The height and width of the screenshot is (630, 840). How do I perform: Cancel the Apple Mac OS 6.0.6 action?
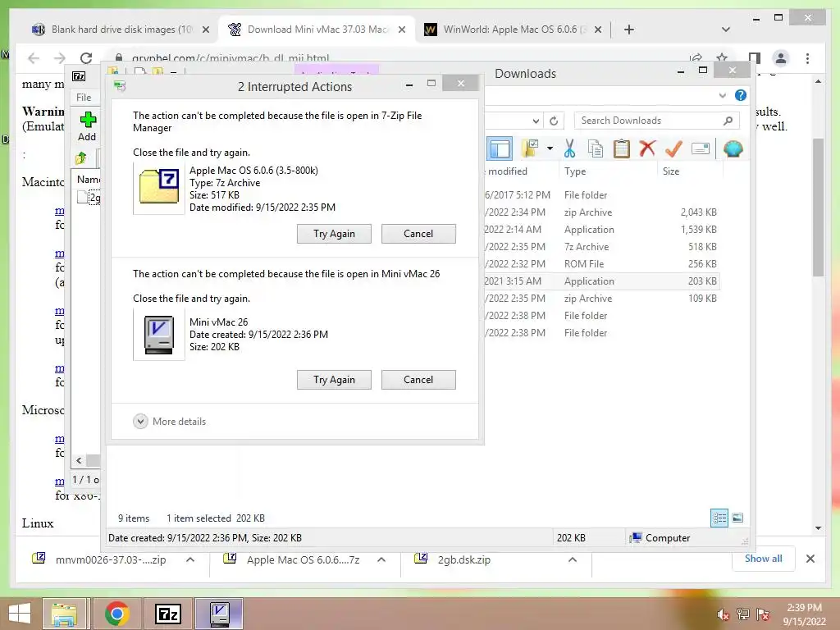pos(418,234)
